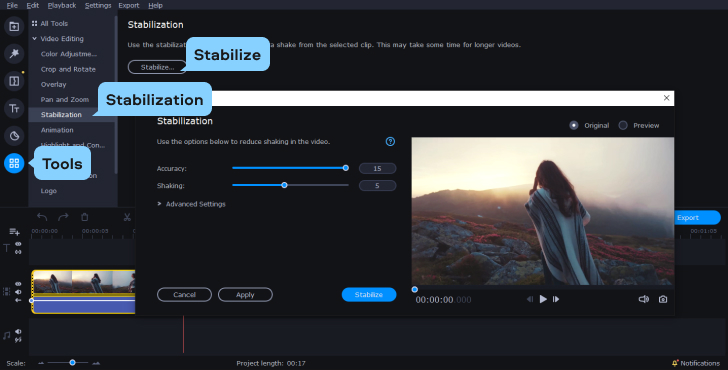This screenshot has height=370, width=728.
Task: Select the Original radio button
Action: (x=574, y=125)
